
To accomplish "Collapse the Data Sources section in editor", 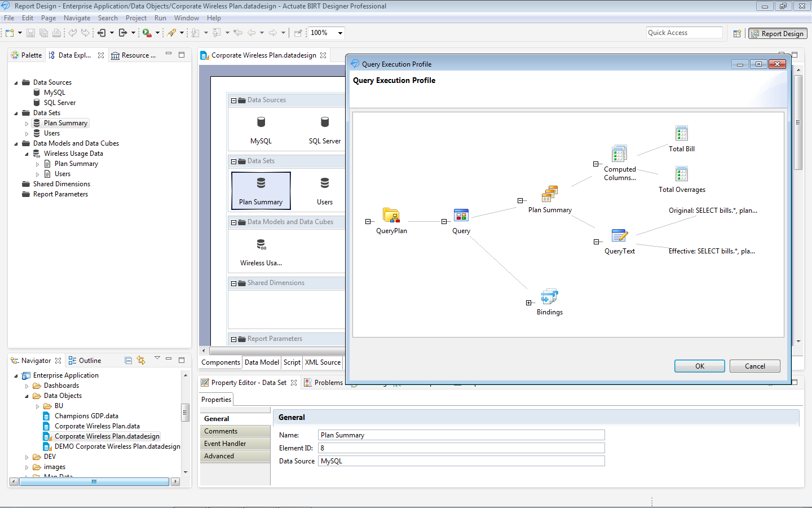I will click(x=233, y=100).
